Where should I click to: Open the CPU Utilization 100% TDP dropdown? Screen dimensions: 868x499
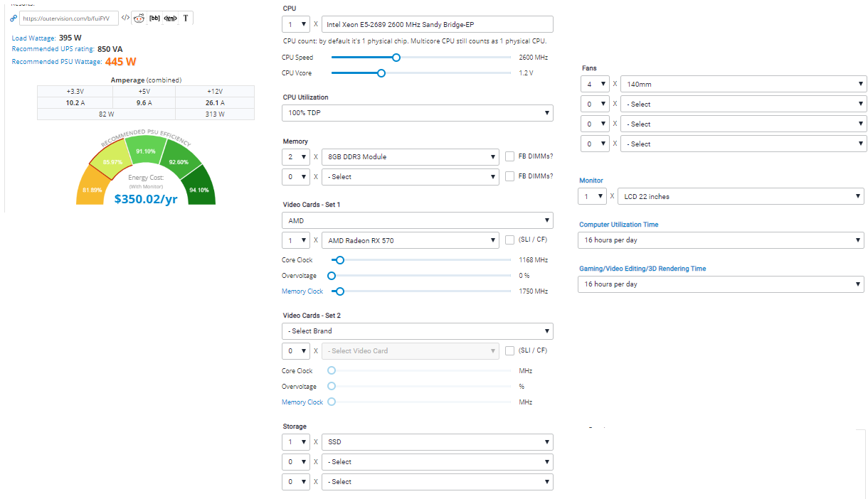click(x=418, y=112)
